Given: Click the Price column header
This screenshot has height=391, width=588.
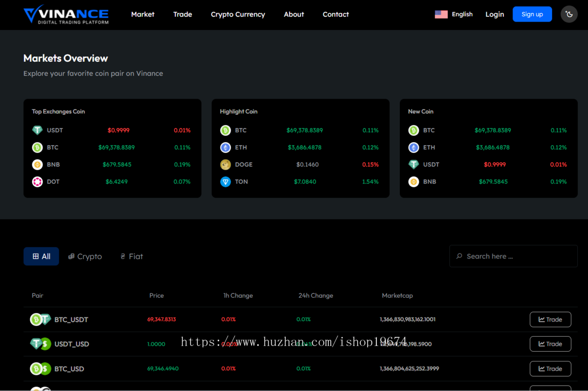Looking at the screenshot, I should pyautogui.click(x=157, y=295).
